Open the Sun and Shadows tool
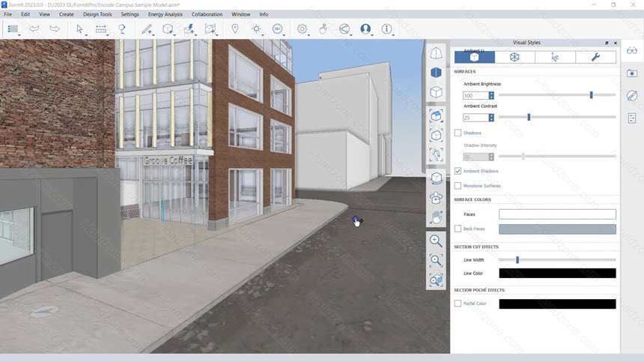 click(x=256, y=28)
